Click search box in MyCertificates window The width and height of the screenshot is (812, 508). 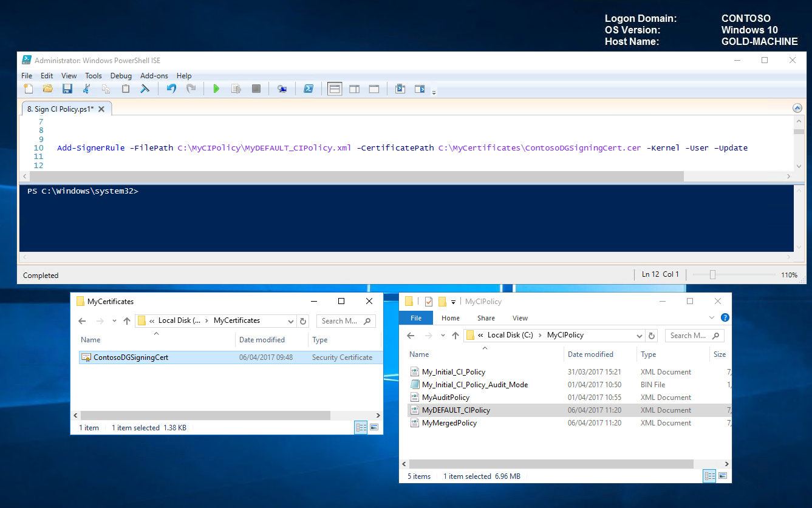click(345, 321)
